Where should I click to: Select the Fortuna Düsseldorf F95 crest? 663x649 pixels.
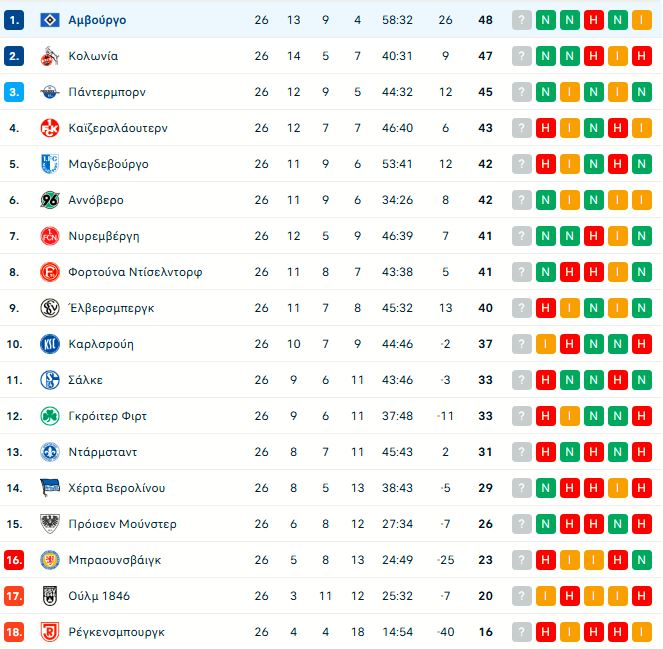tap(49, 272)
